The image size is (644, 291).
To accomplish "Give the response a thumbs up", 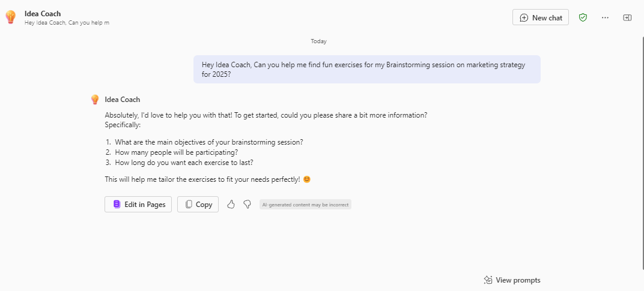I will point(231,205).
